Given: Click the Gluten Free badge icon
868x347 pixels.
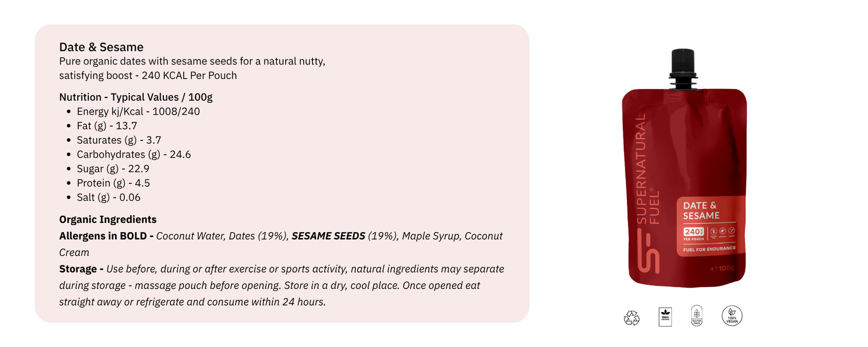Looking at the screenshot, I should coord(697,316).
